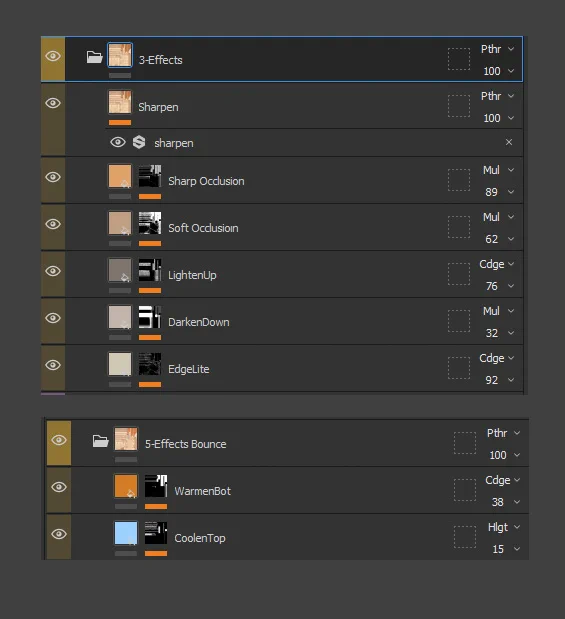Screen dimensions: 565x619
Task: Hide the LightenUp layer
Action: (53, 271)
